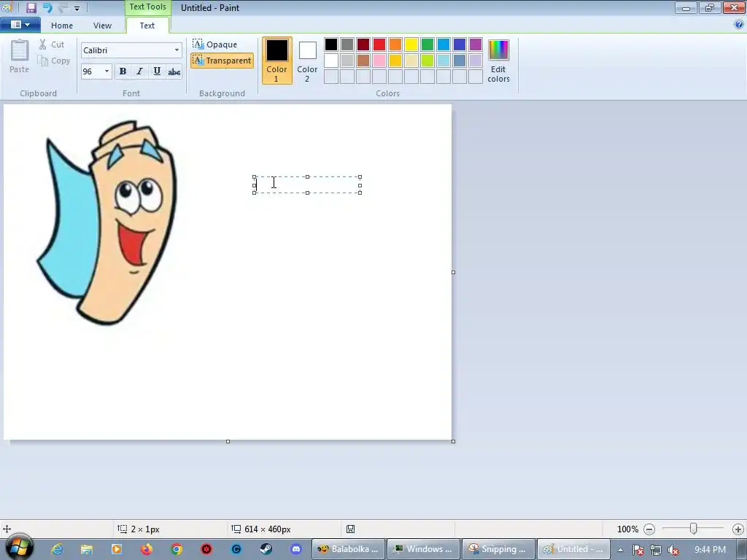
Task: Pick the green color swatch
Action: [427, 44]
